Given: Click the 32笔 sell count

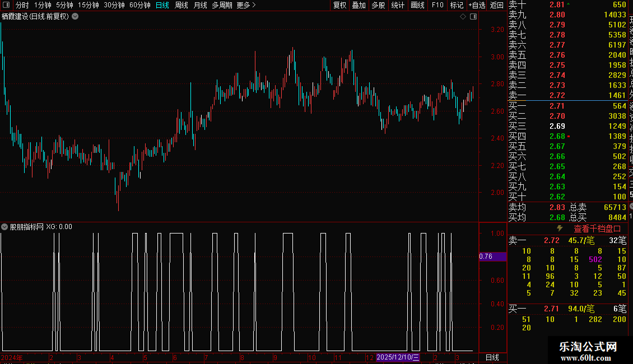Looking at the screenshot, I should coord(618,240).
